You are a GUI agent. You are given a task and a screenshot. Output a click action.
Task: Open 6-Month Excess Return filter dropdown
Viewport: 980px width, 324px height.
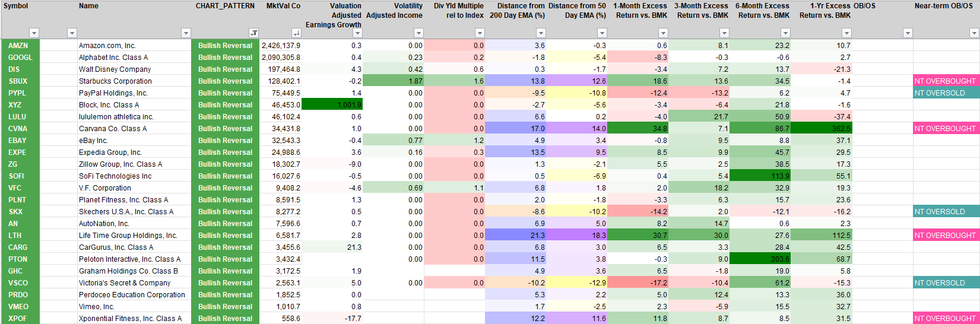point(785,33)
